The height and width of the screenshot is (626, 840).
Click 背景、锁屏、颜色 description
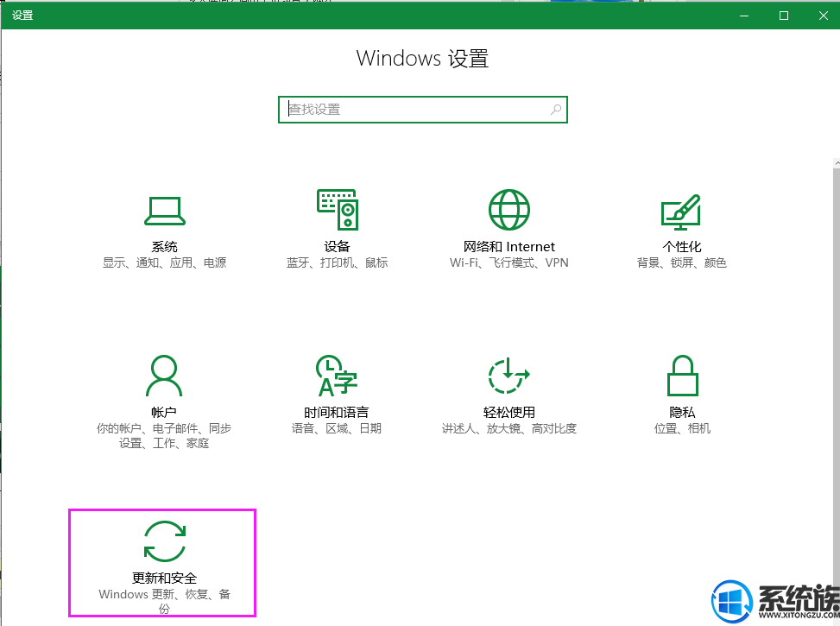[x=681, y=262]
